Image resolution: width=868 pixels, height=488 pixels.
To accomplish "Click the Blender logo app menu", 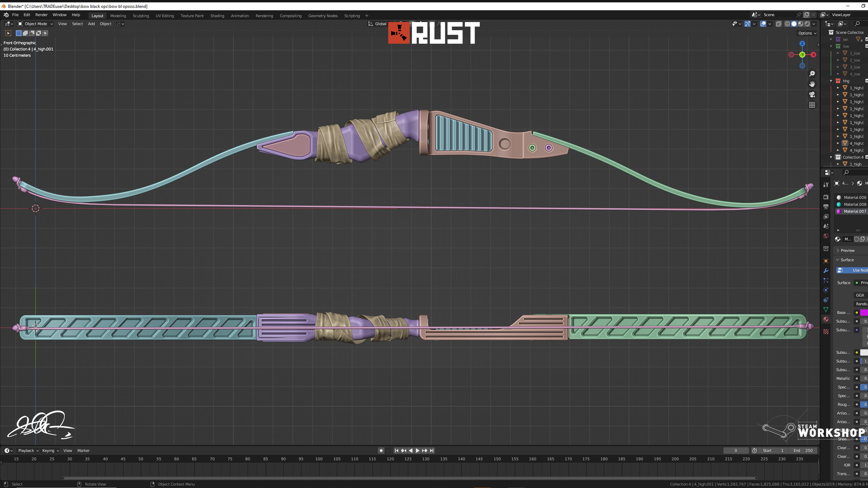I will click(6, 15).
